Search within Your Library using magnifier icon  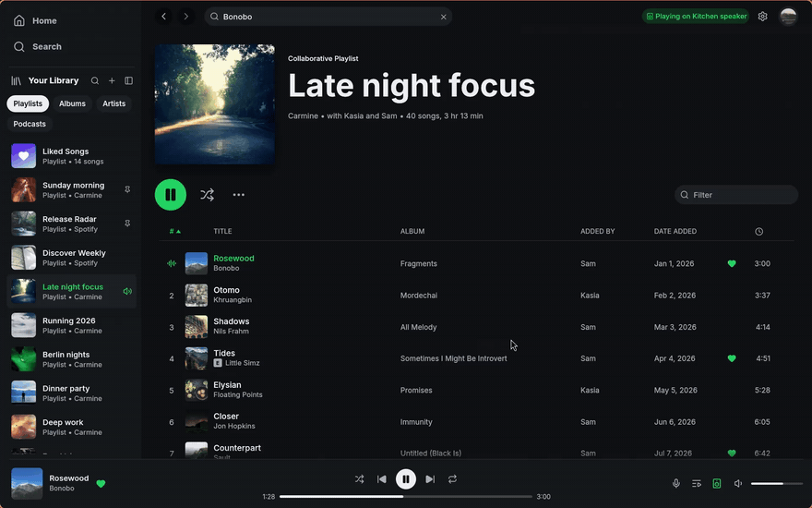tap(95, 81)
